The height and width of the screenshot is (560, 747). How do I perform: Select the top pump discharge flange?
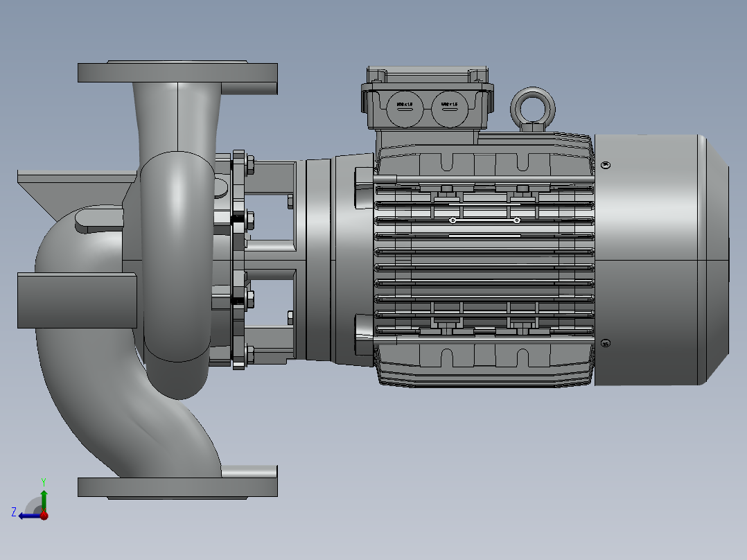[x=177, y=72]
